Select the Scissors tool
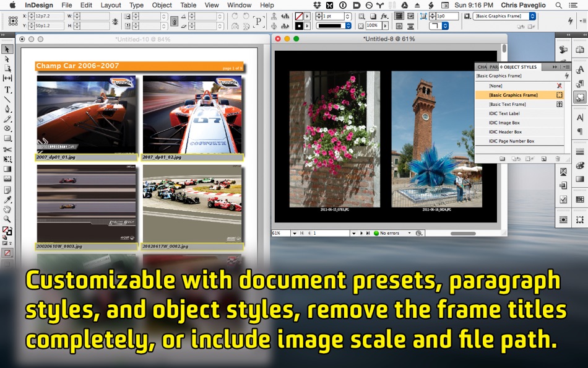The width and height of the screenshot is (588, 368). (7, 149)
